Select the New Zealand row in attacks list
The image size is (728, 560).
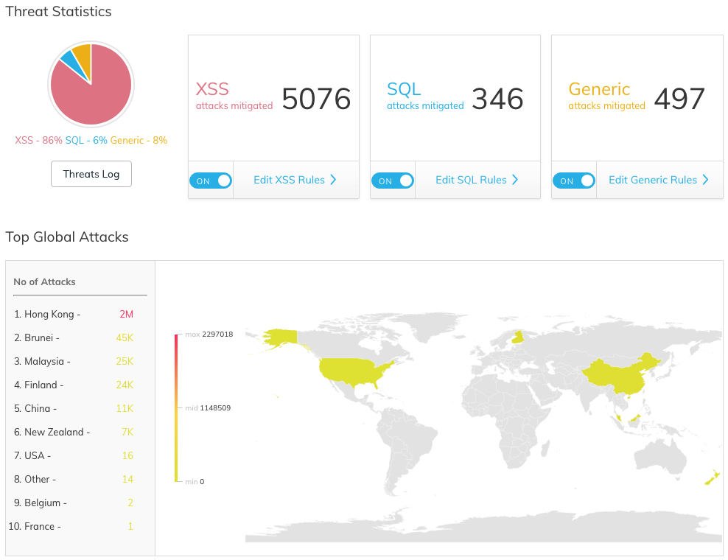pos(74,433)
